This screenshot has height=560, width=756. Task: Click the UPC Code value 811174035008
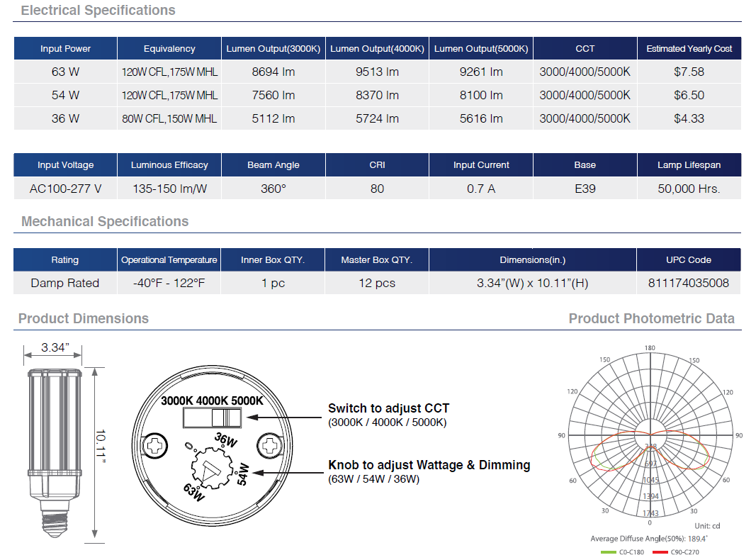point(688,283)
